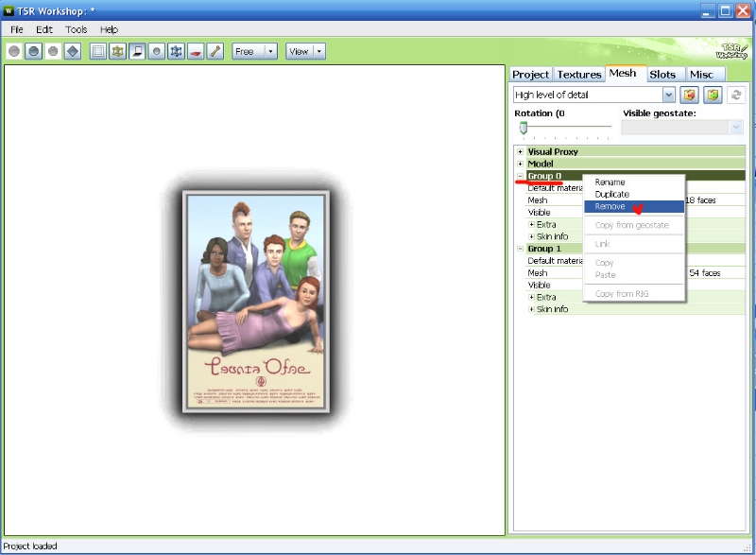Choose Remove in the context menu
The width and height of the screenshot is (756, 555).
(x=610, y=206)
